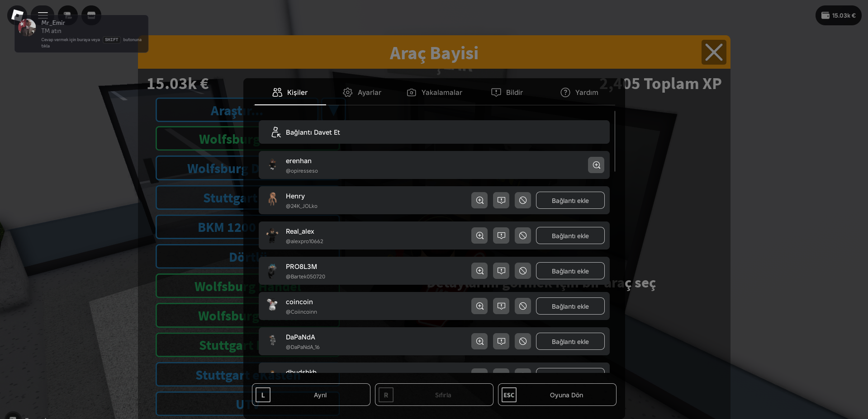Report player PRO8L3M
The height and width of the screenshot is (419, 868).
pyautogui.click(x=501, y=271)
